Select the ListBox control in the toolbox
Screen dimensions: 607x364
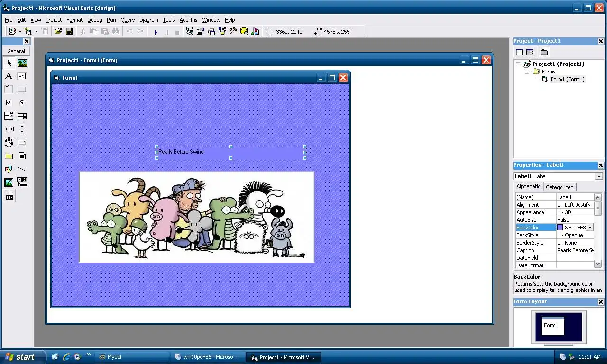pyautogui.click(x=22, y=116)
